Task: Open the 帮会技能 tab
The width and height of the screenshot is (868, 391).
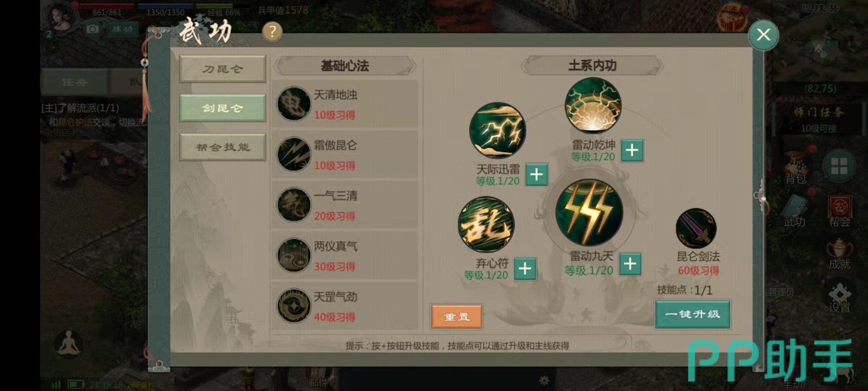Action: coord(222,147)
